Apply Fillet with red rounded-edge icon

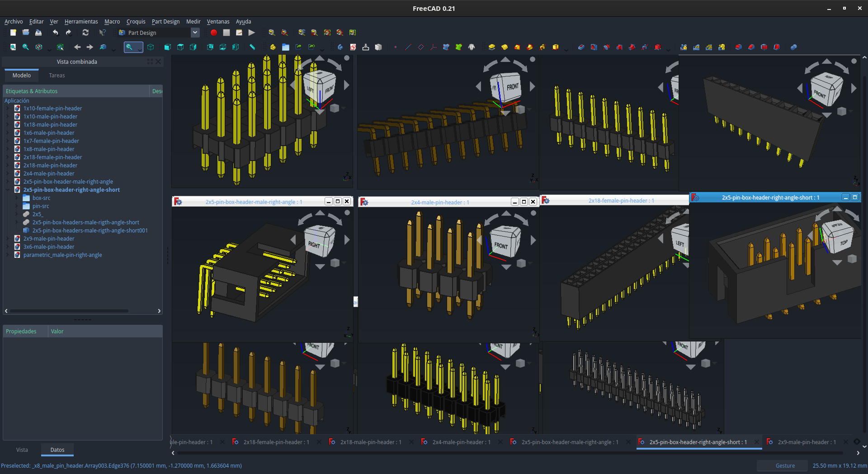(739, 47)
